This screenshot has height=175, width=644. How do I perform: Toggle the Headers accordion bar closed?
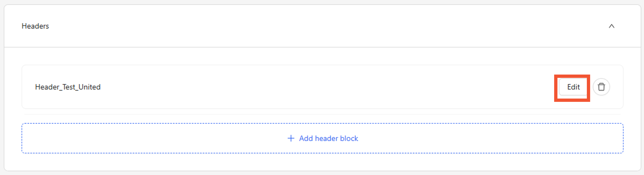point(322,26)
